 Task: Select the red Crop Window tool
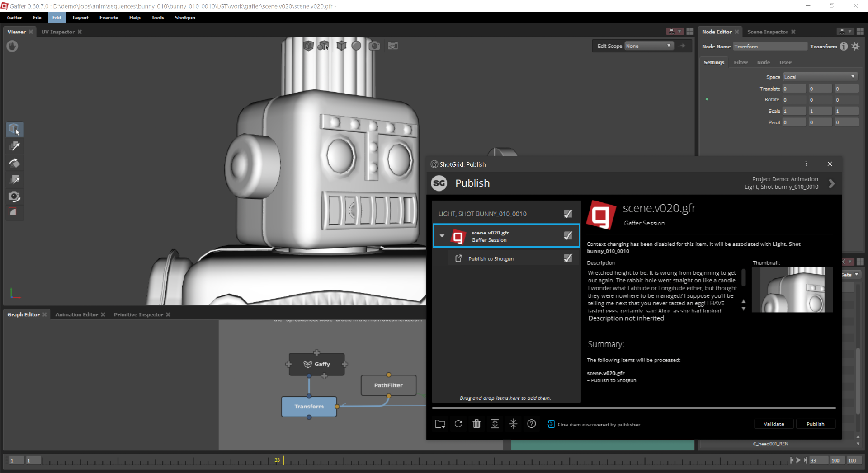point(13,212)
